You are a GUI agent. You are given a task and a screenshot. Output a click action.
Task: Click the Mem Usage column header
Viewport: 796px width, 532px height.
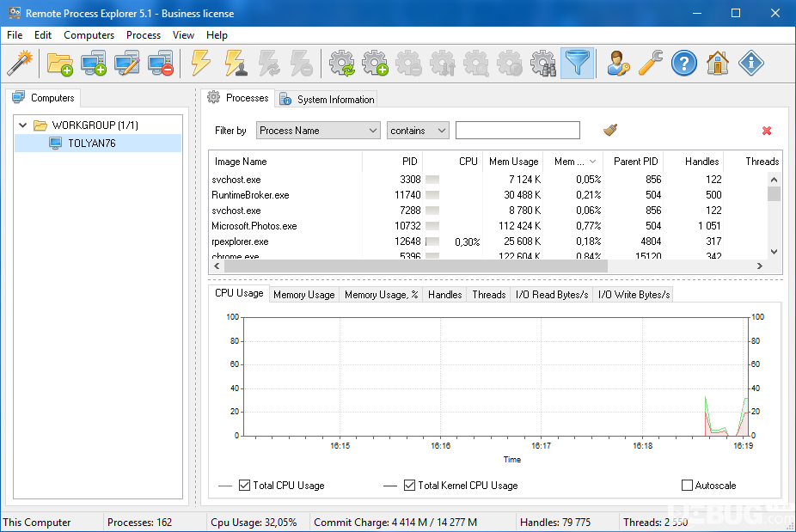(512, 162)
